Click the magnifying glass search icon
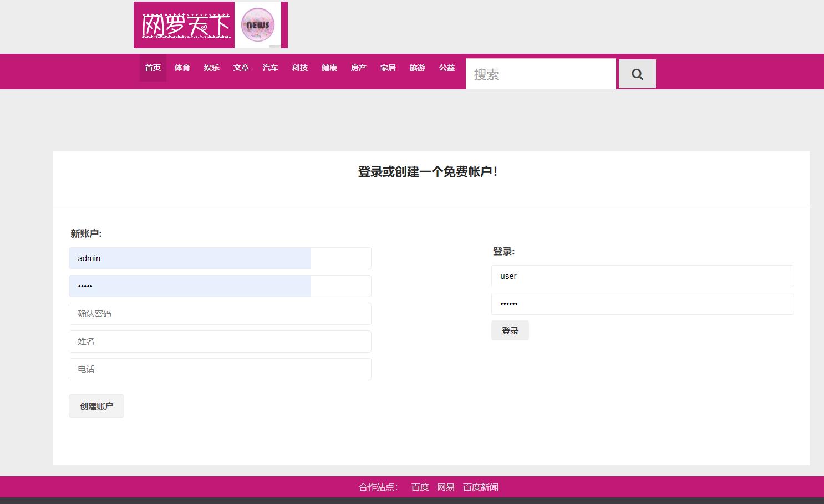This screenshot has height=504, width=824. pos(636,73)
